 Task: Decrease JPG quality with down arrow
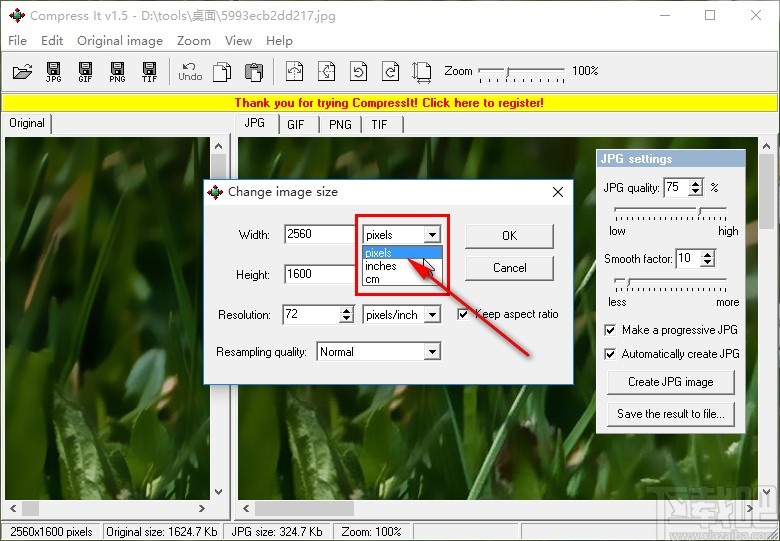coord(695,191)
